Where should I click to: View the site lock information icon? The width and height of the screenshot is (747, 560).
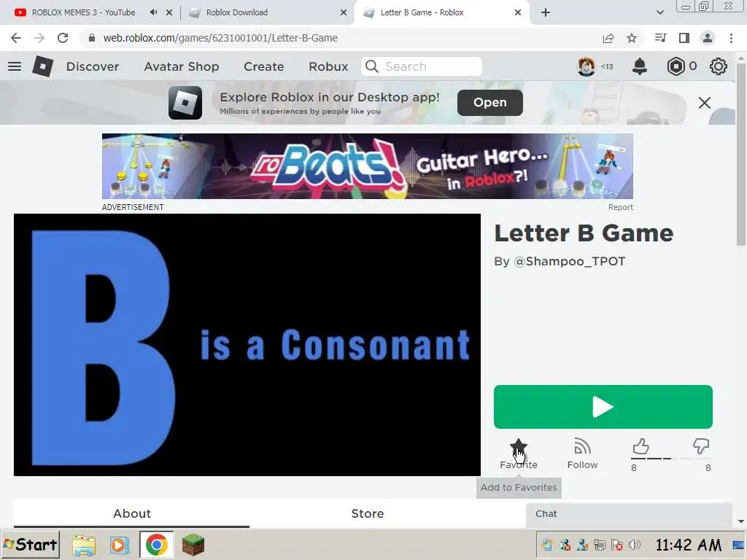(x=91, y=38)
